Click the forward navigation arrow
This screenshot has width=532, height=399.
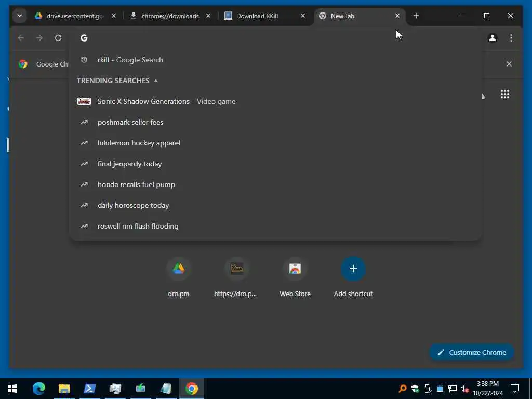click(39, 38)
